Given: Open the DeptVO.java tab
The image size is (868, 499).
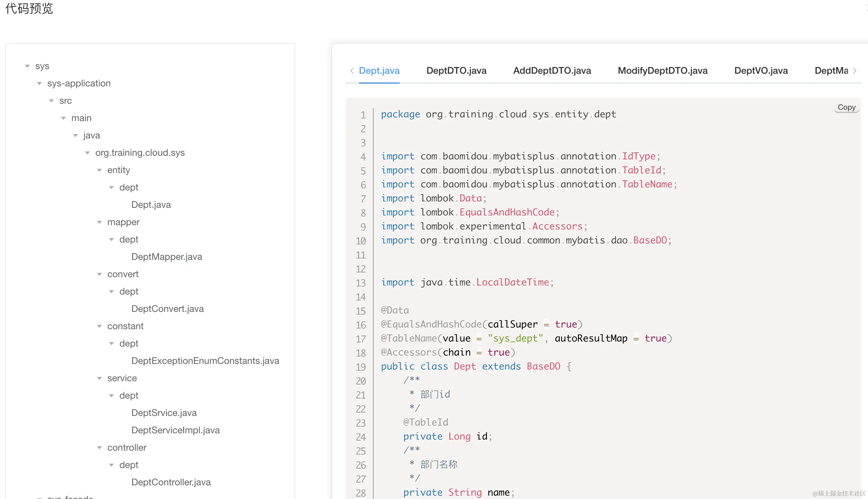Looking at the screenshot, I should click(761, 71).
